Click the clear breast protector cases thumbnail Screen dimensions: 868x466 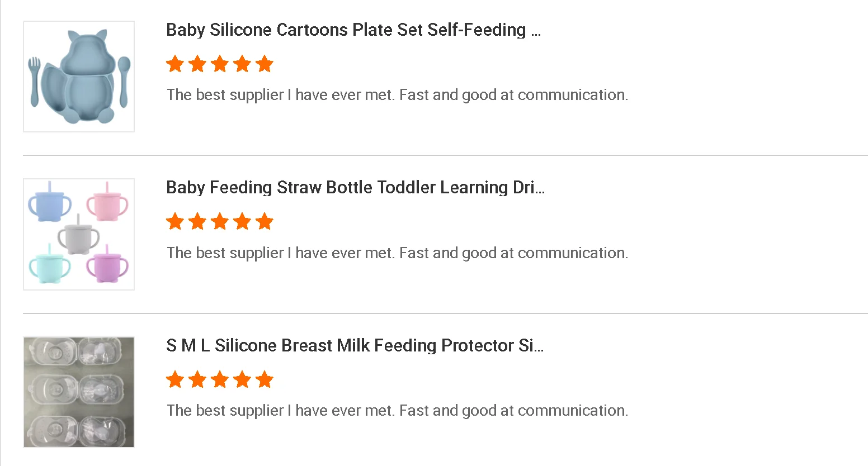pos(79,392)
